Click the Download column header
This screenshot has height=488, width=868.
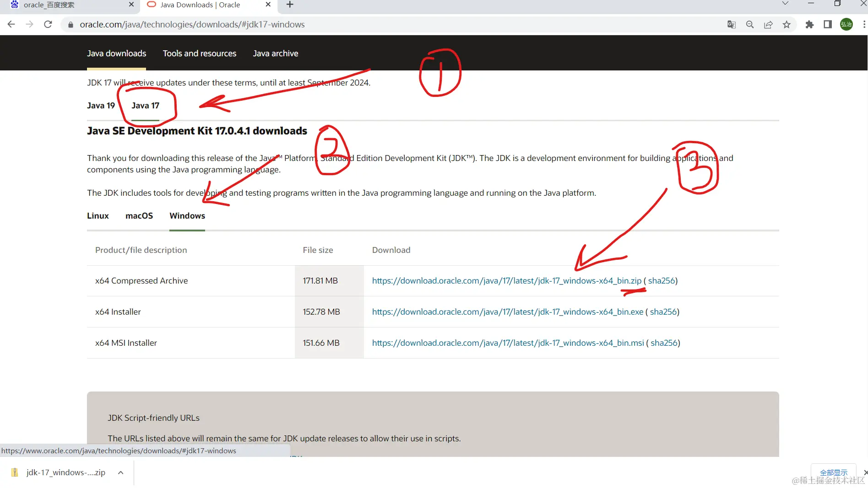point(391,250)
